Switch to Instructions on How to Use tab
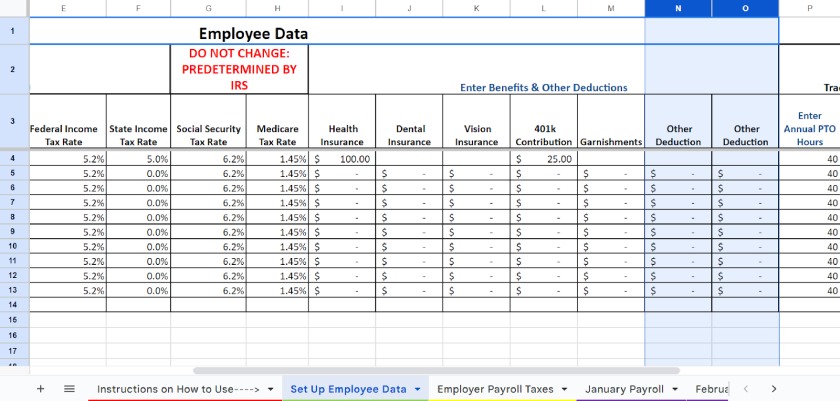Image resolution: width=840 pixels, height=401 pixels. 178,389
